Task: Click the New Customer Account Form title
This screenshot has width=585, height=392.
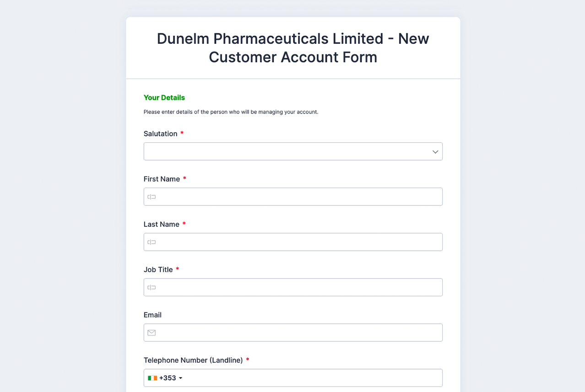Action: point(293,48)
